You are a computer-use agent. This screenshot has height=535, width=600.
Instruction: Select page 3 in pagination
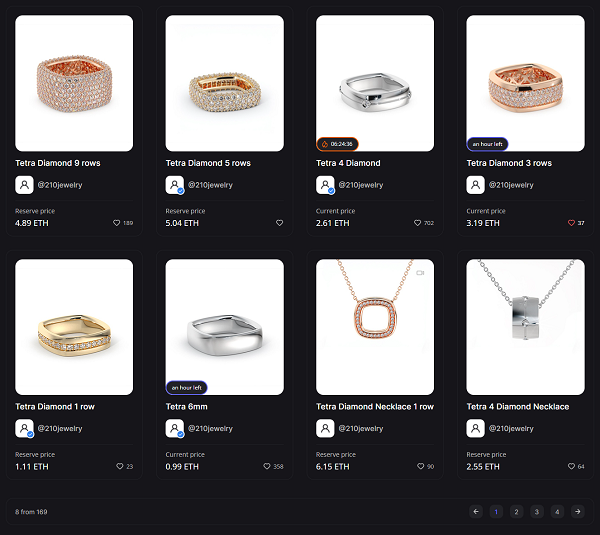[x=537, y=512]
